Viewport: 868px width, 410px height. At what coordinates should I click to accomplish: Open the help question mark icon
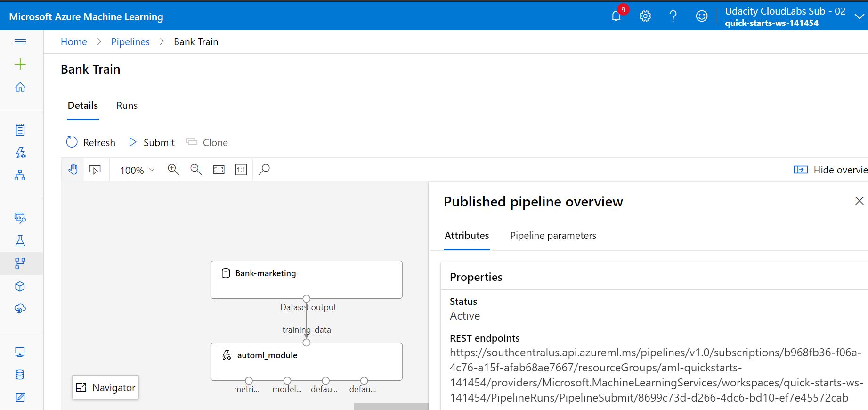click(x=673, y=16)
